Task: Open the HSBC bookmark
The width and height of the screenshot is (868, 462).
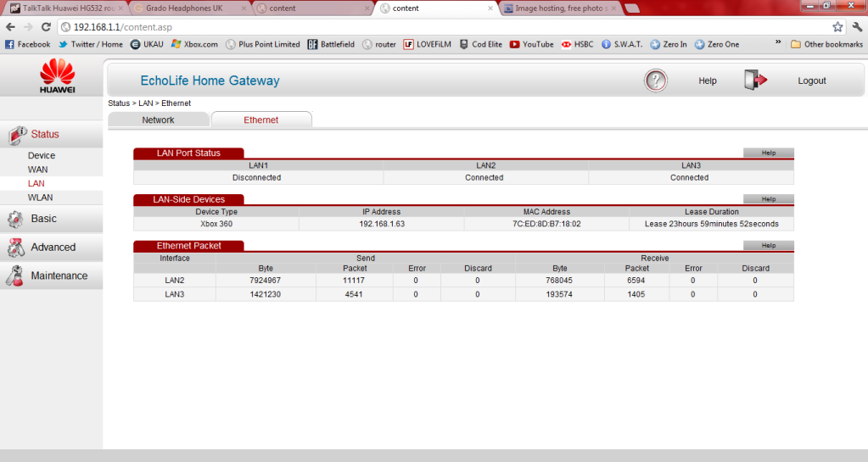Action: (577, 44)
